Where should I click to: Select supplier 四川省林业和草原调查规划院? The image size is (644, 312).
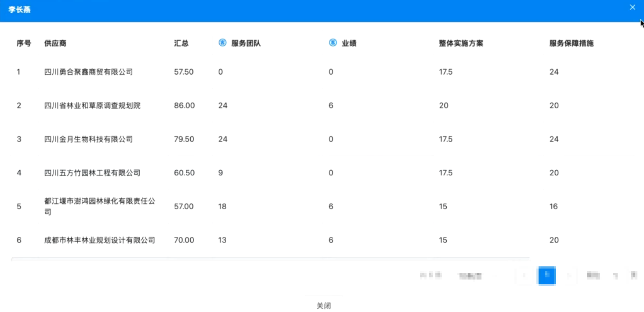coord(92,106)
